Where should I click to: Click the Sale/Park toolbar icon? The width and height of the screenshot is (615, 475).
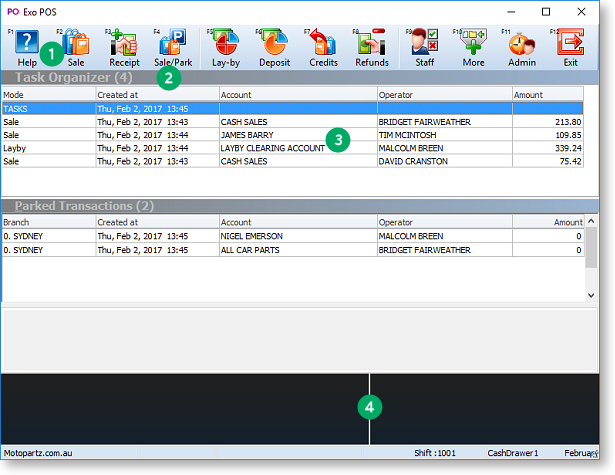[x=173, y=46]
